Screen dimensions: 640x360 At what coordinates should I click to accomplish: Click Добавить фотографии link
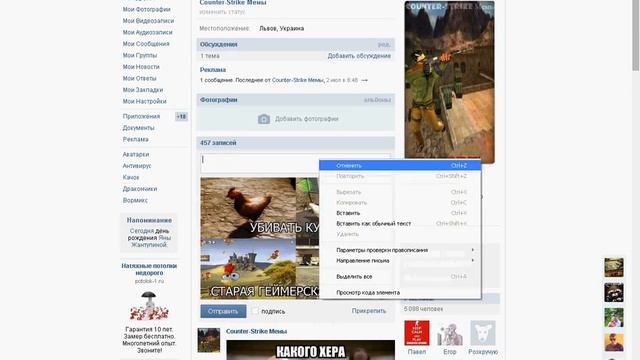click(x=307, y=119)
